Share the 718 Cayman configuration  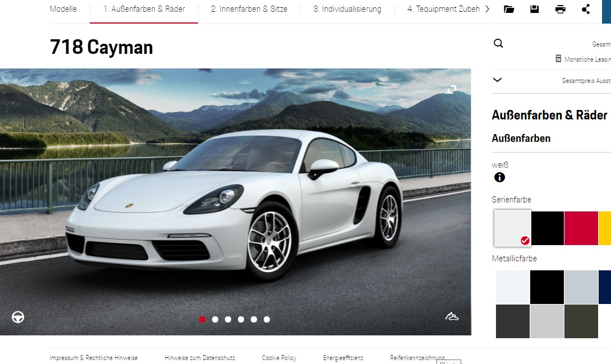click(586, 9)
